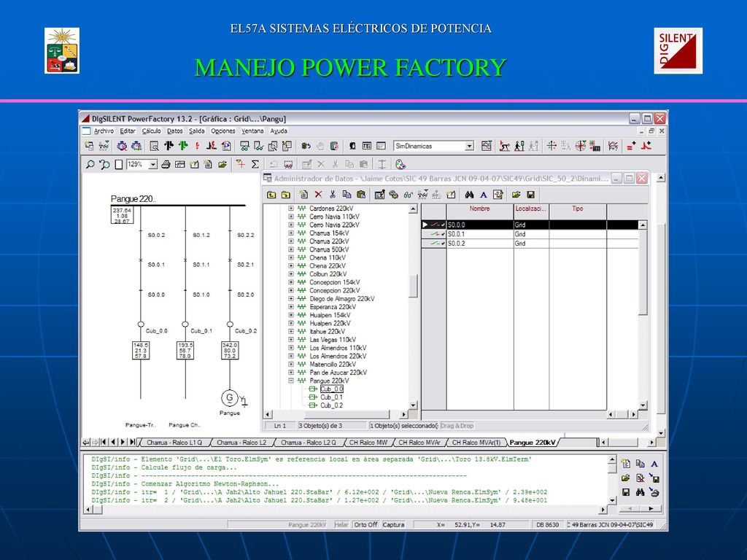This screenshot has height=560, width=747.
Task: Open the 129% zoom level dropdown
Action: 153,165
